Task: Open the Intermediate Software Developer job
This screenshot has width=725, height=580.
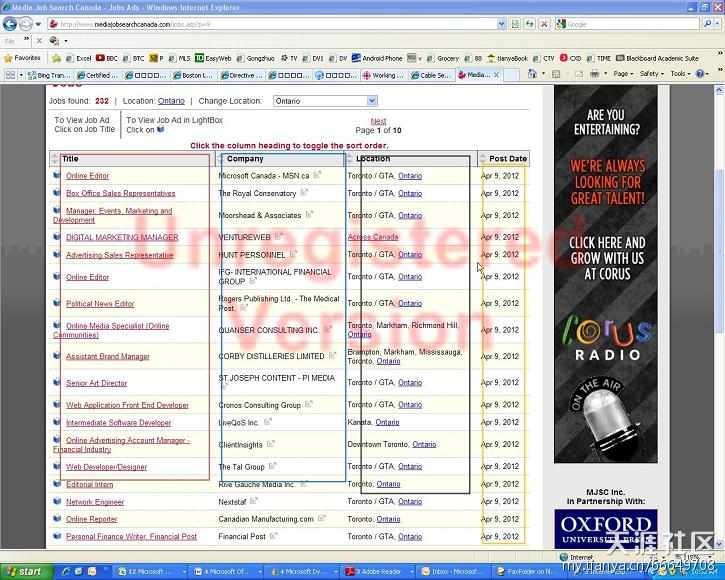Action: pyautogui.click(x=118, y=422)
